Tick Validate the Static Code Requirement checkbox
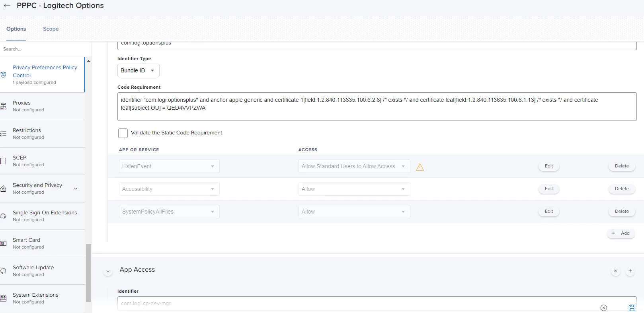 (x=123, y=133)
